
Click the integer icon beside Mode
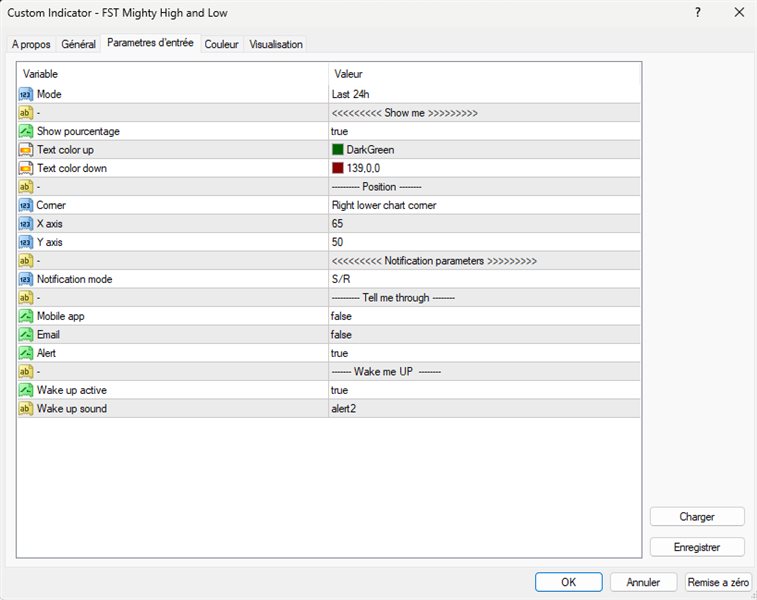coord(26,94)
